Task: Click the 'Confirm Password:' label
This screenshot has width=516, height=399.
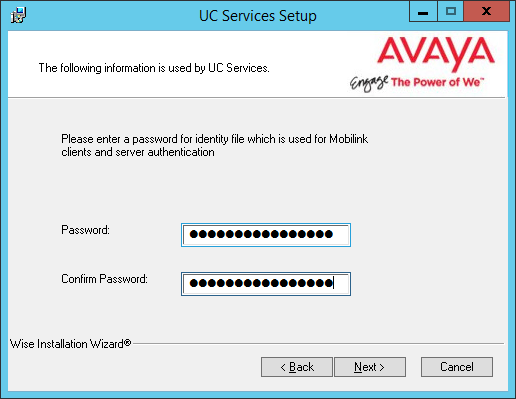Action: pyautogui.click(x=104, y=279)
